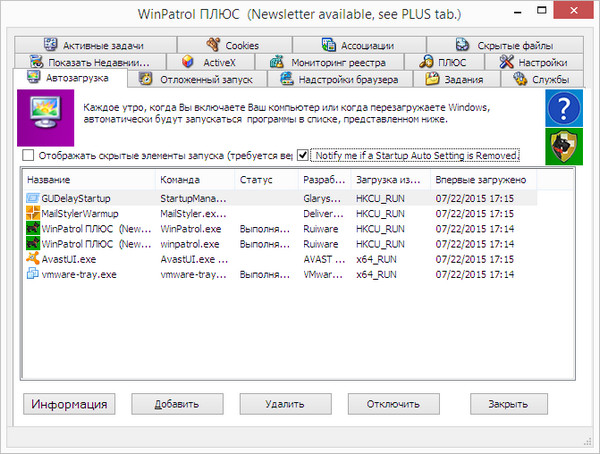Click the Информация button
The height and width of the screenshot is (454, 600).
pyautogui.click(x=69, y=404)
